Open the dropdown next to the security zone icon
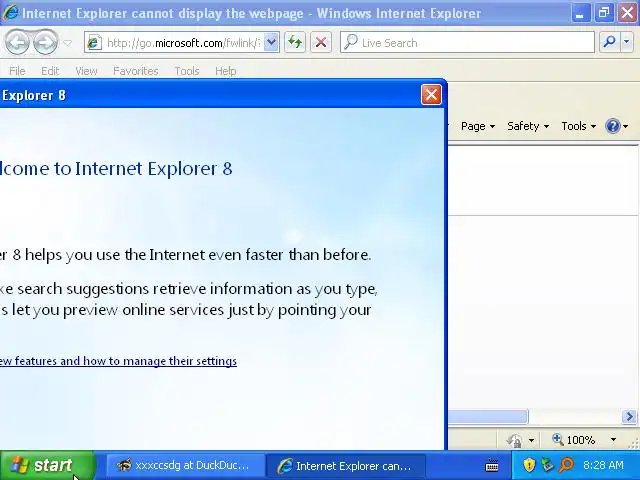This screenshot has width=640, height=480. point(531,440)
